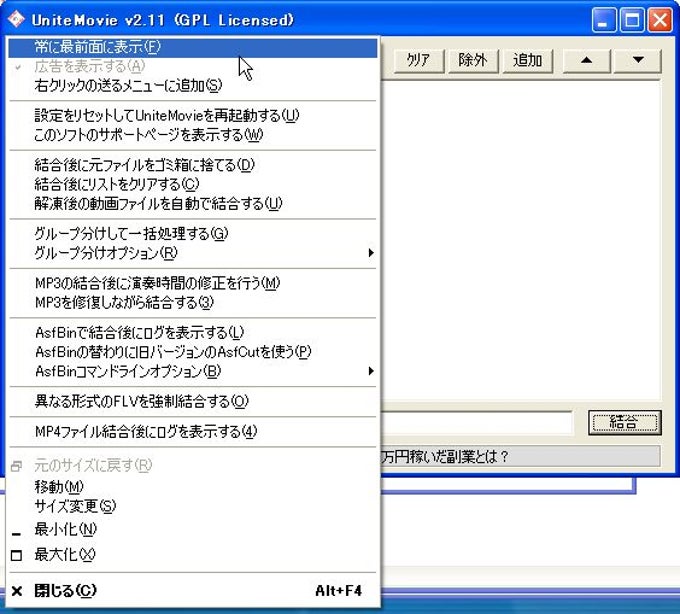Select 設定をリセットしてUniteMovieを再起動する
Screen dimensions: 680x614
[193, 116]
